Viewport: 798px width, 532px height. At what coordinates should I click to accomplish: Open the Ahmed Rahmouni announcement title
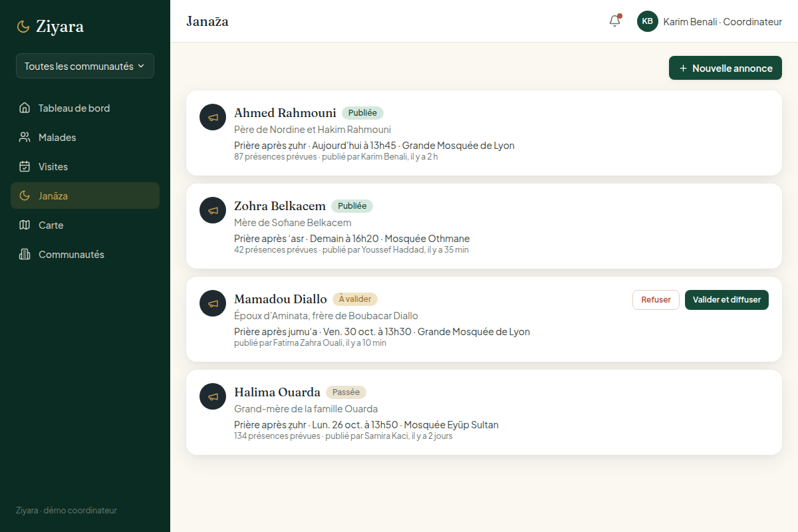coord(285,112)
